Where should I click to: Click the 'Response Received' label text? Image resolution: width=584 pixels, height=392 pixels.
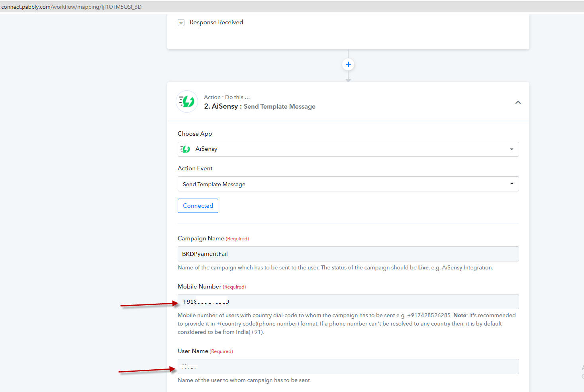[216, 22]
